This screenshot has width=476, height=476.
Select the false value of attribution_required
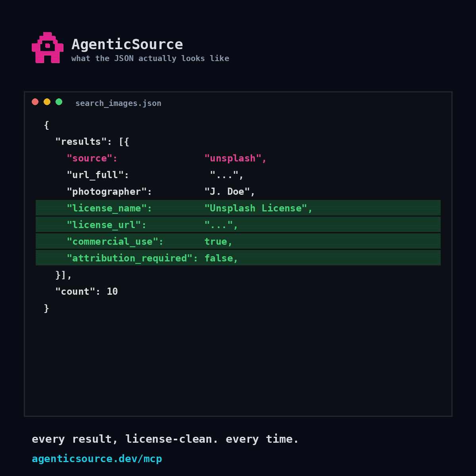point(221,259)
